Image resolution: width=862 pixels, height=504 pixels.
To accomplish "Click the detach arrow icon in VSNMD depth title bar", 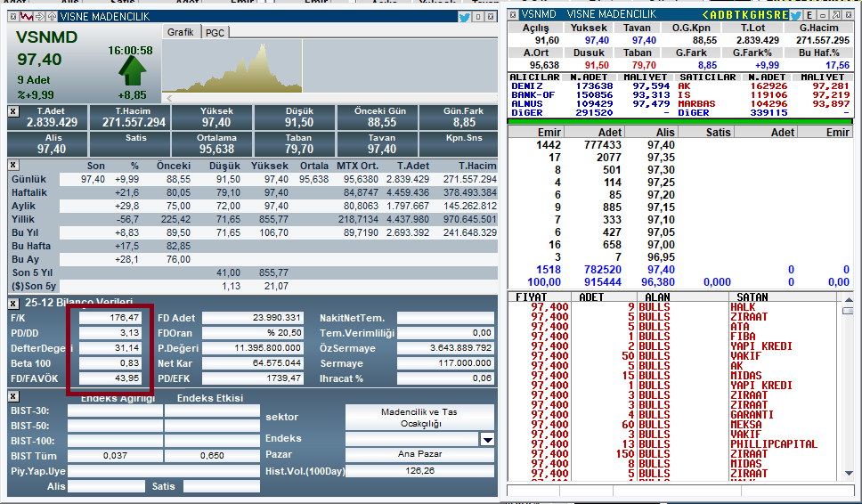I will pyautogui.click(x=835, y=15).
